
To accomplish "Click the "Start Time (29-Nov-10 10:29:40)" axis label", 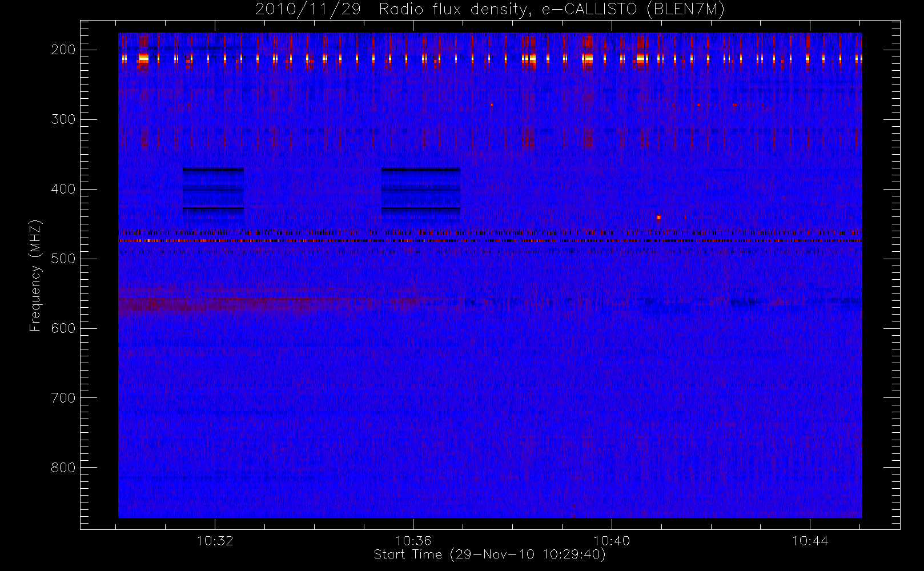I will tap(489, 554).
